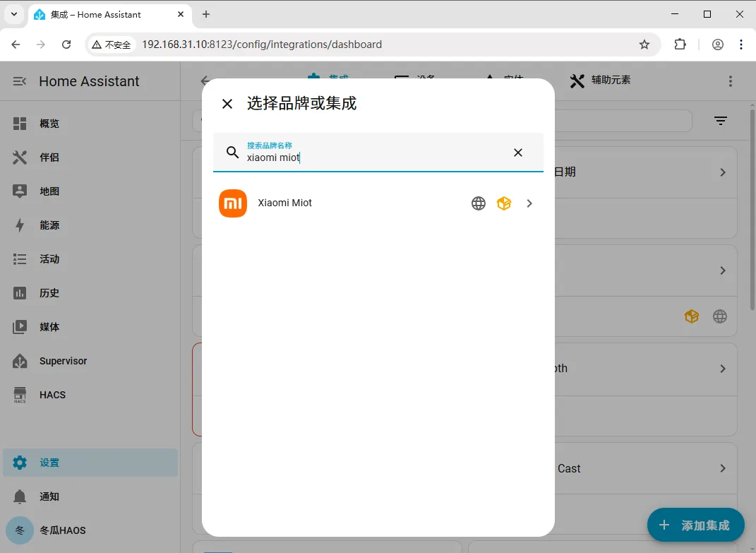Open 活动 logbook in sidebar
This screenshot has height=553, width=756.
[90, 259]
